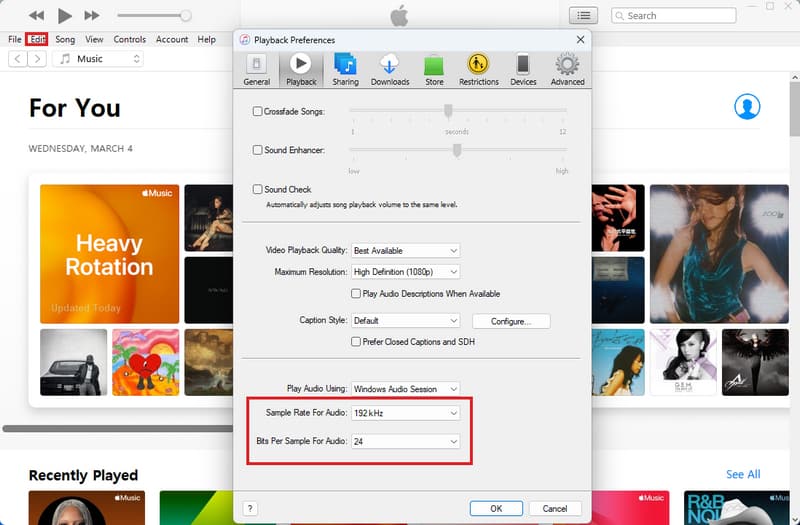Click the fast forward next button
This screenshot has height=525, width=800.
[x=92, y=15]
